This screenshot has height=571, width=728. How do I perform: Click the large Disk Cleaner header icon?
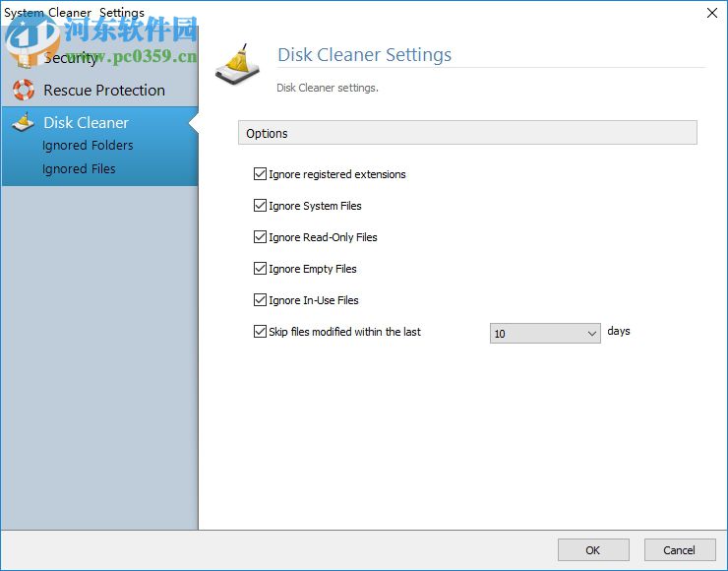238,65
